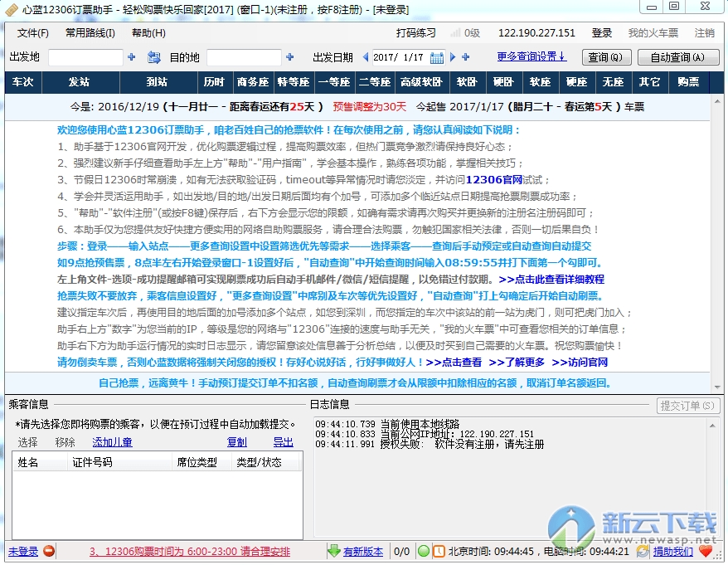Click the 未登录 status link

click(23, 552)
